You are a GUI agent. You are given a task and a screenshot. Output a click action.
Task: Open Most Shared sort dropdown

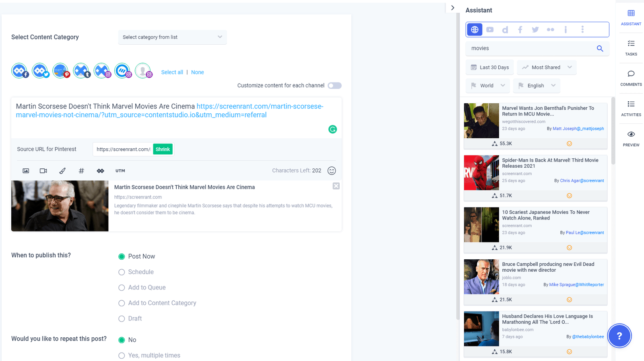(x=547, y=68)
